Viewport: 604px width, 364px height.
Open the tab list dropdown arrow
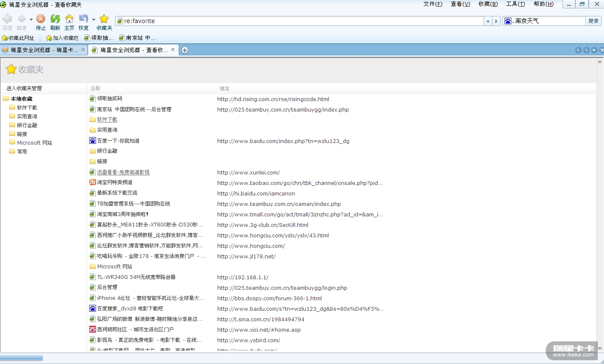tap(594, 50)
